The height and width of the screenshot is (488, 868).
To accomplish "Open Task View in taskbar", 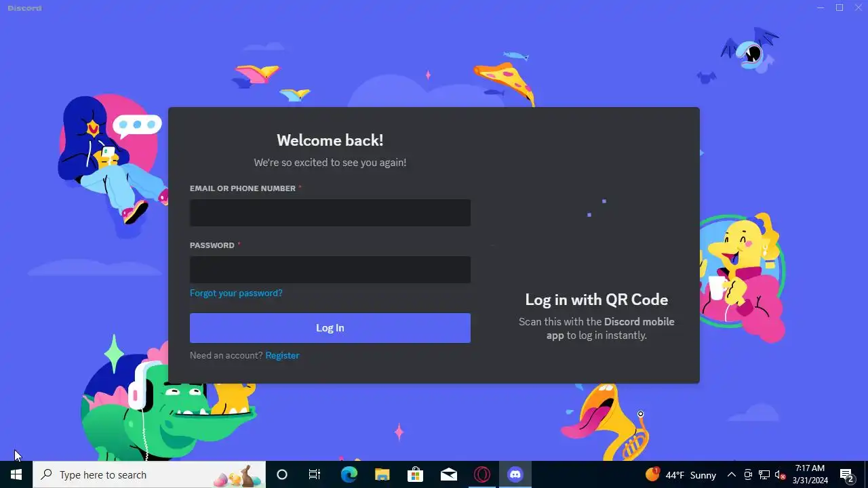I will tap(315, 474).
